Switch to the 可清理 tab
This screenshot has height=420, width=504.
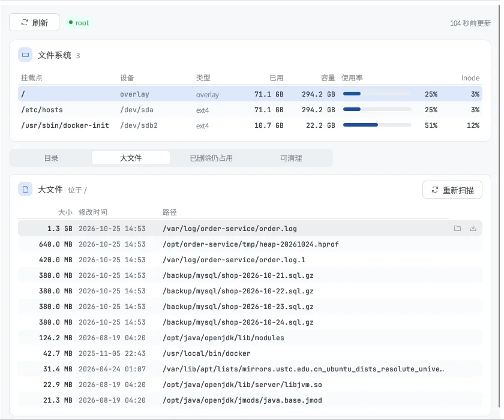291,158
